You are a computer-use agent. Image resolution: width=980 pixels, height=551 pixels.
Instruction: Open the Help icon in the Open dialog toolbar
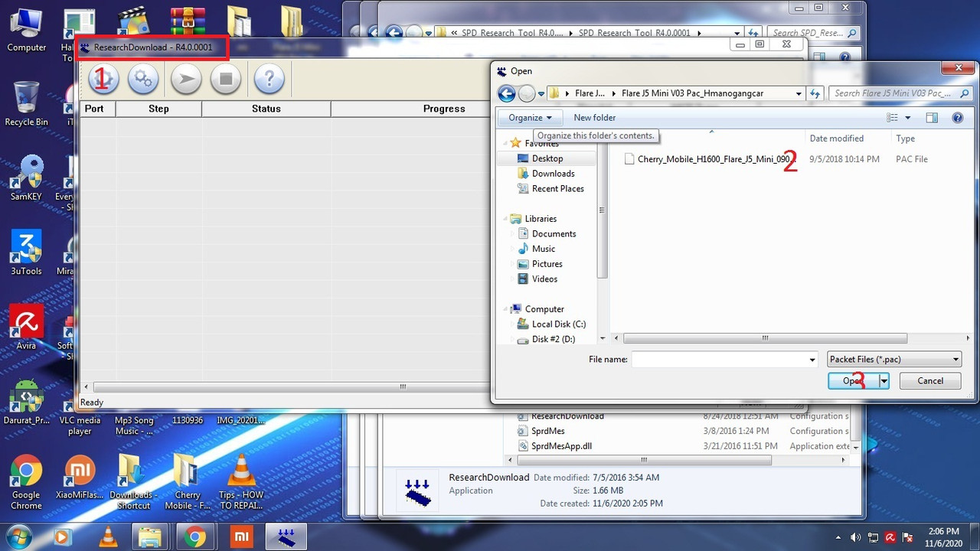tap(957, 118)
